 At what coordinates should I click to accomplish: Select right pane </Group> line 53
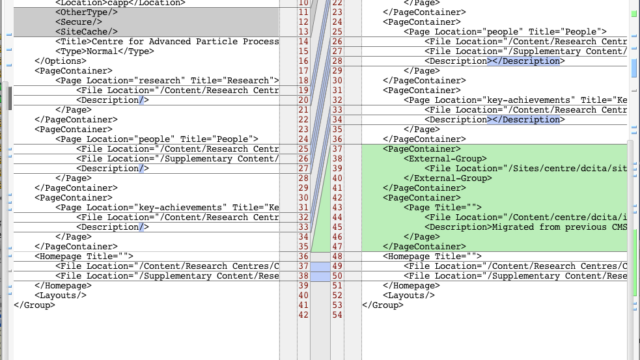(382, 305)
